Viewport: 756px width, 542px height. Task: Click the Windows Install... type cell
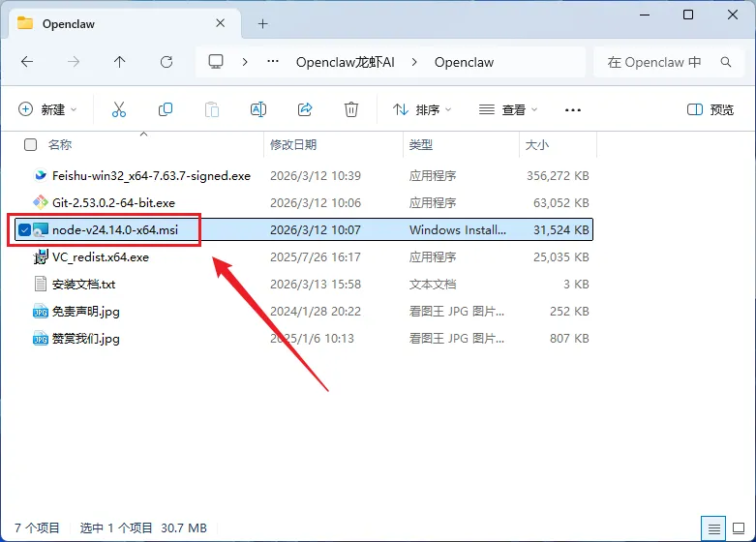pos(458,230)
